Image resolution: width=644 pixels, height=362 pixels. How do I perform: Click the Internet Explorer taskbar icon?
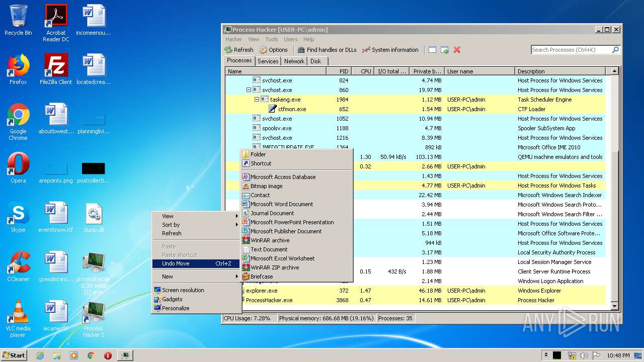pos(40,355)
